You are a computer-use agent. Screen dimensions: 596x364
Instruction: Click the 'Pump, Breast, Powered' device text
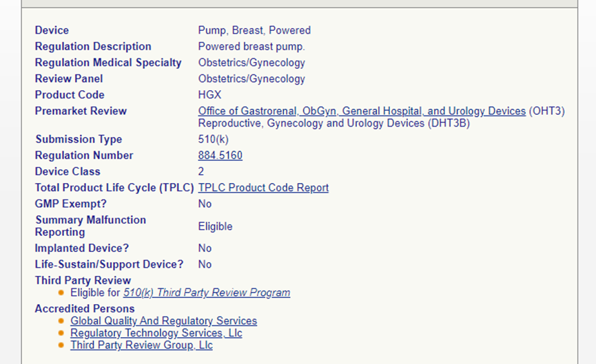tap(254, 30)
